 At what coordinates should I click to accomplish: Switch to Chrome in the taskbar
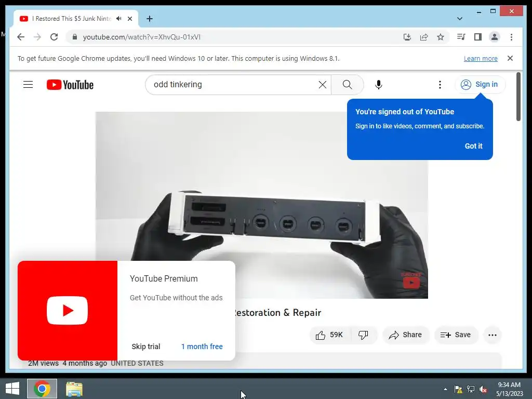(42, 389)
